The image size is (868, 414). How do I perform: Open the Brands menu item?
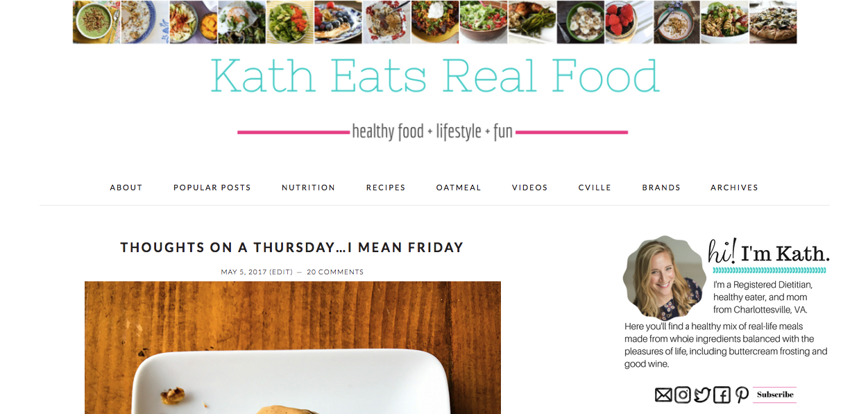pyautogui.click(x=661, y=188)
